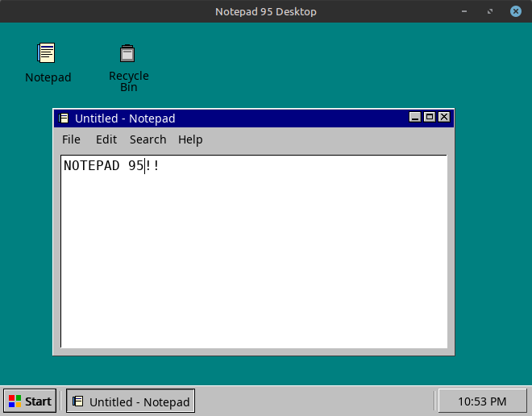The width and height of the screenshot is (532, 416).
Task: Click the 'Notepad' desktop icon label
Action: click(48, 77)
